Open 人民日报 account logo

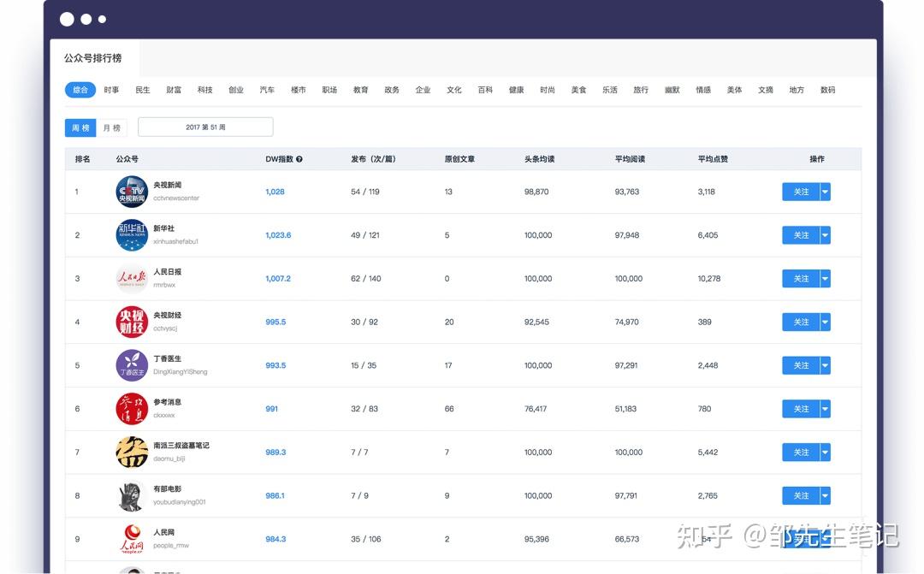pyautogui.click(x=132, y=278)
